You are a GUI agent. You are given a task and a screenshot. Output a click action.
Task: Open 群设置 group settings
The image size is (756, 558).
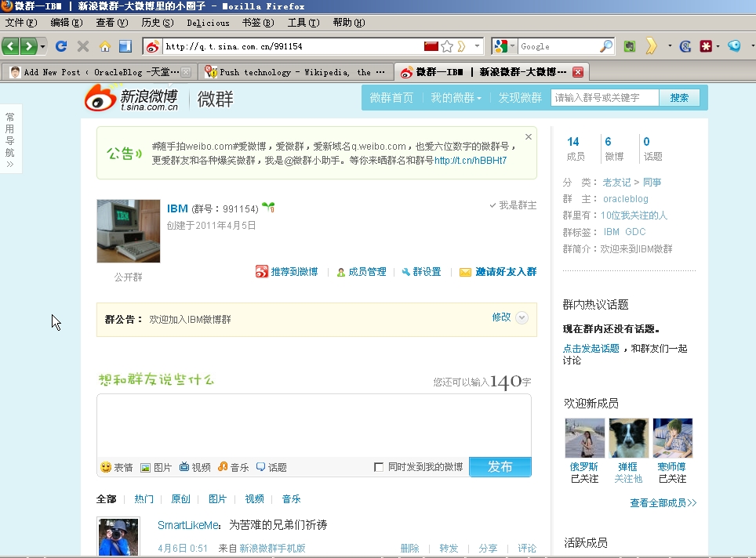[x=421, y=272]
